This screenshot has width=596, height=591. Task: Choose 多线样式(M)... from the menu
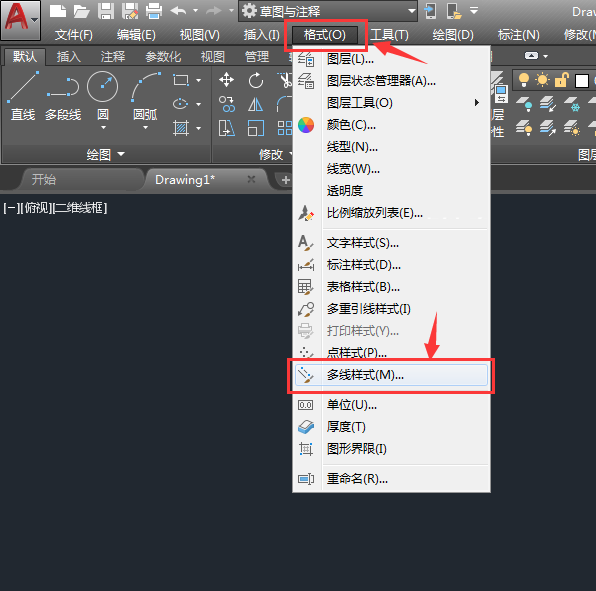coord(391,375)
